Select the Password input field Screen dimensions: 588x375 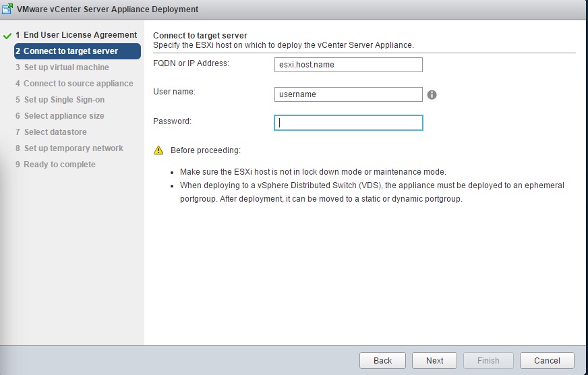[348, 123]
